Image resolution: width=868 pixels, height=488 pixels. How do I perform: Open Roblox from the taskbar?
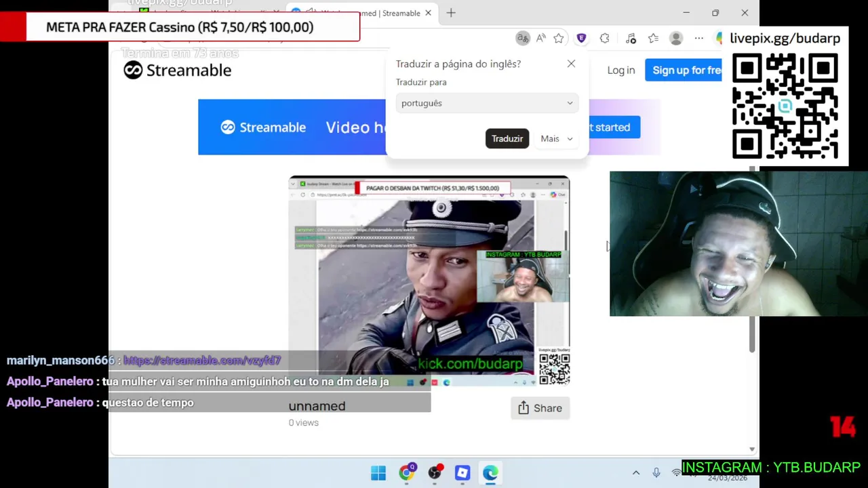pos(462,472)
